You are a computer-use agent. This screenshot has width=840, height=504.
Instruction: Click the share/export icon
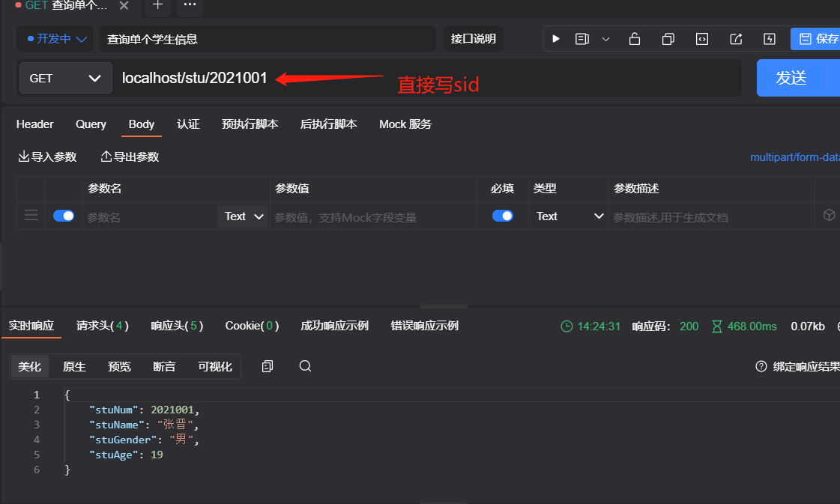pyautogui.click(x=736, y=38)
